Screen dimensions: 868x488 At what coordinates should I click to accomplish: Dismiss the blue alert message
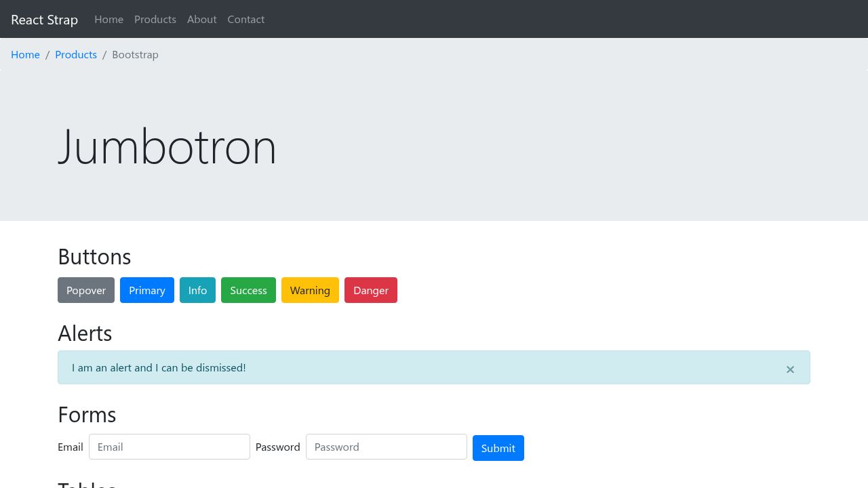pyautogui.click(x=790, y=369)
